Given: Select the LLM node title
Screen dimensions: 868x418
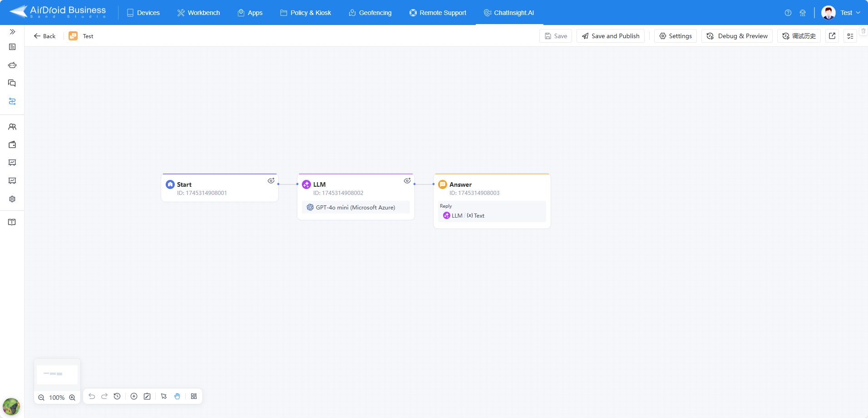Looking at the screenshot, I should [x=319, y=184].
